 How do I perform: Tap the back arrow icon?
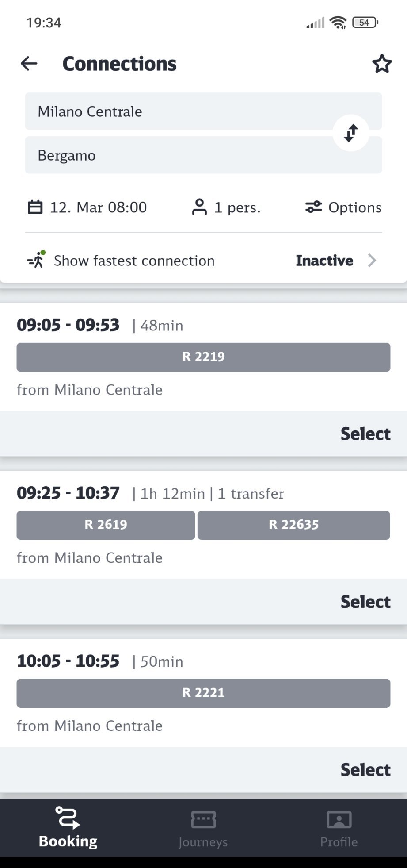[29, 64]
